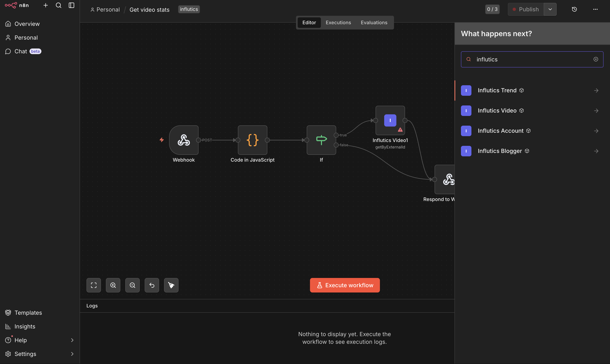Zoom in on the canvas
610x364 pixels.
[113, 285]
